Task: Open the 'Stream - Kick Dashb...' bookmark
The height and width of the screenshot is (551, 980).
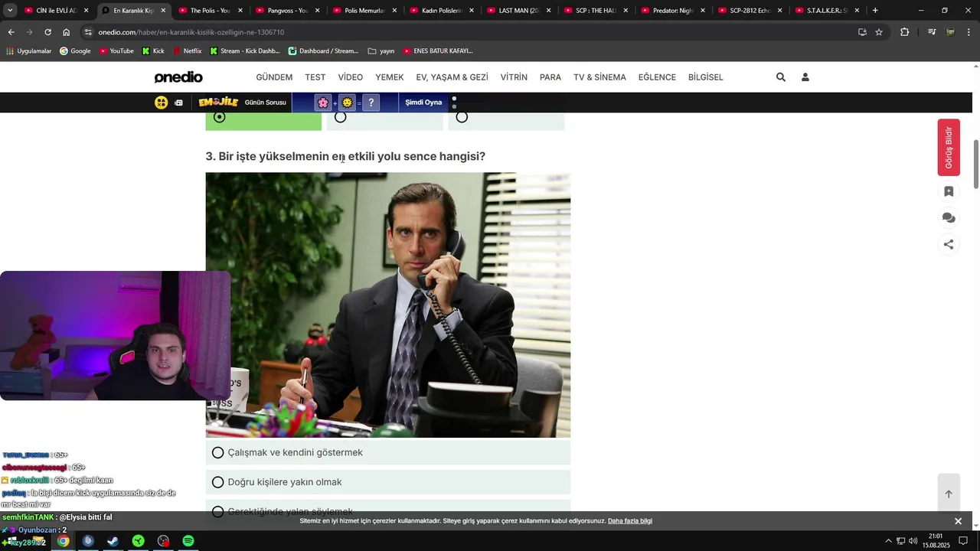Action: coord(245,51)
